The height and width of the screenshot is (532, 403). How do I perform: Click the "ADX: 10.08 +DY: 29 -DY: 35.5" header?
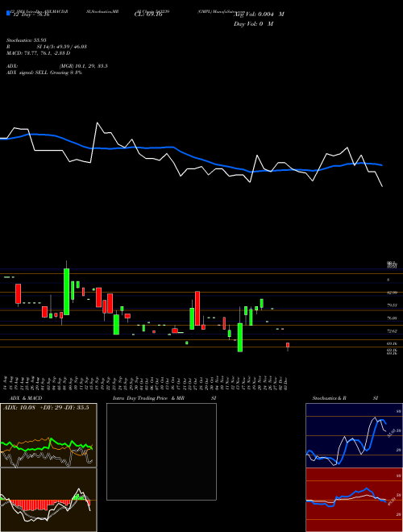click(46, 407)
